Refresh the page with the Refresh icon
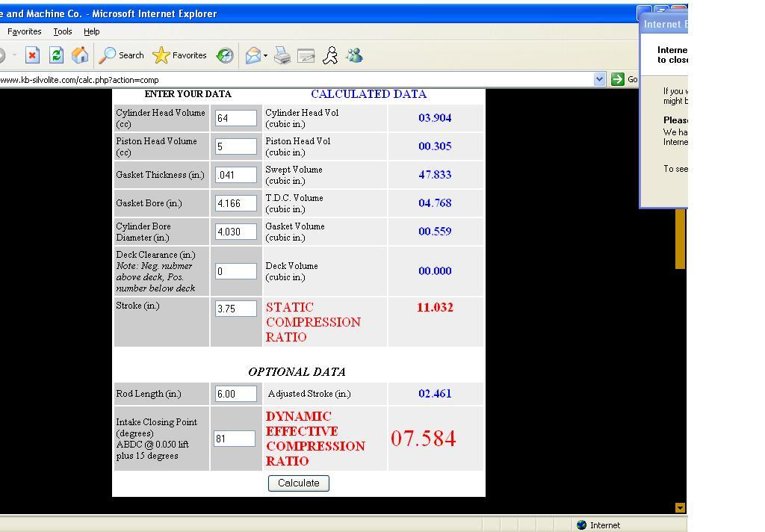 [x=56, y=55]
